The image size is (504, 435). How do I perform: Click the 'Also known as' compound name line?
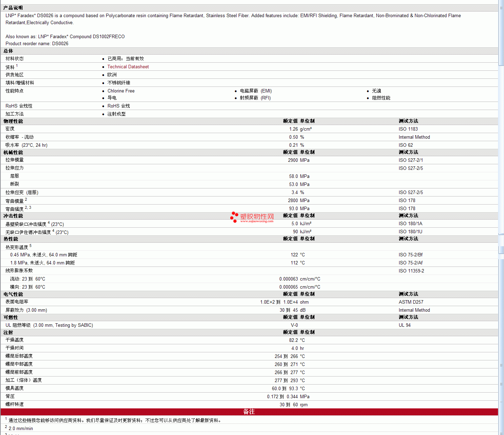pos(65,36)
